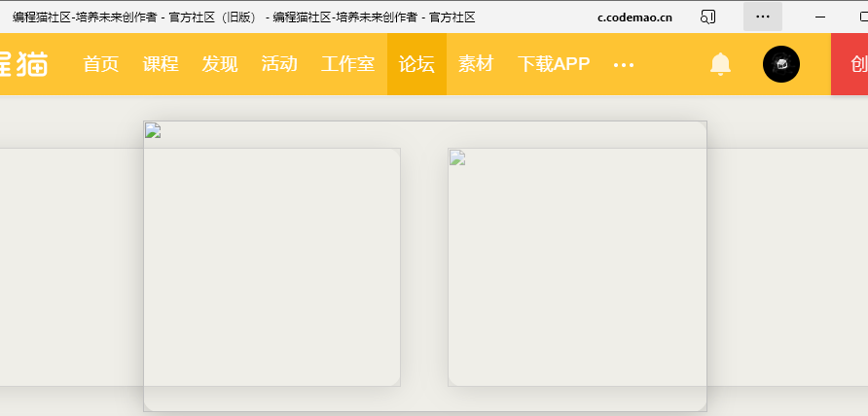Minimize the browser window
Screen dimensions: 868x416
(x=820, y=17)
